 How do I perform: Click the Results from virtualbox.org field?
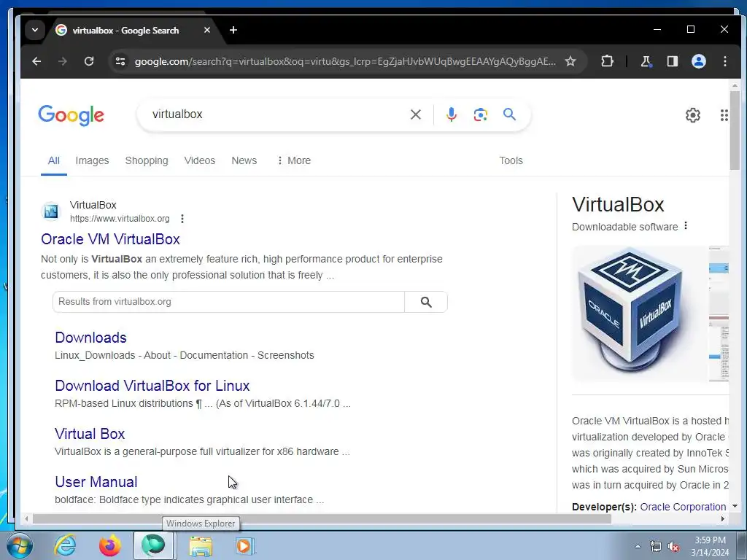(x=228, y=302)
